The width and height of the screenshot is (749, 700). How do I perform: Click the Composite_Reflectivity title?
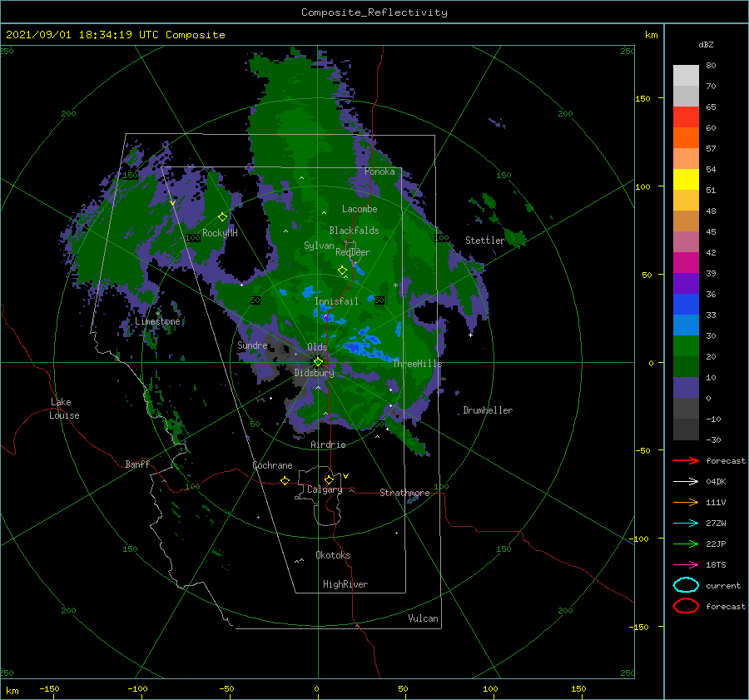click(x=374, y=12)
